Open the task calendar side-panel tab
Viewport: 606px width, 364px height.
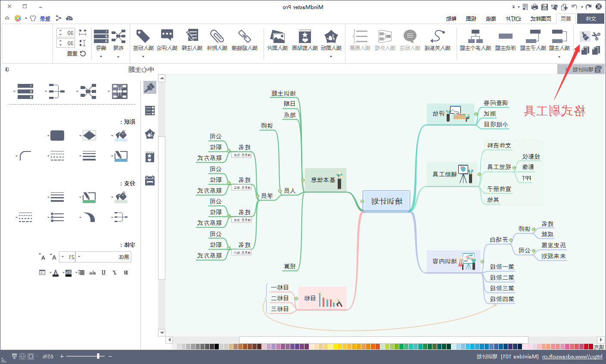[x=150, y=180]
